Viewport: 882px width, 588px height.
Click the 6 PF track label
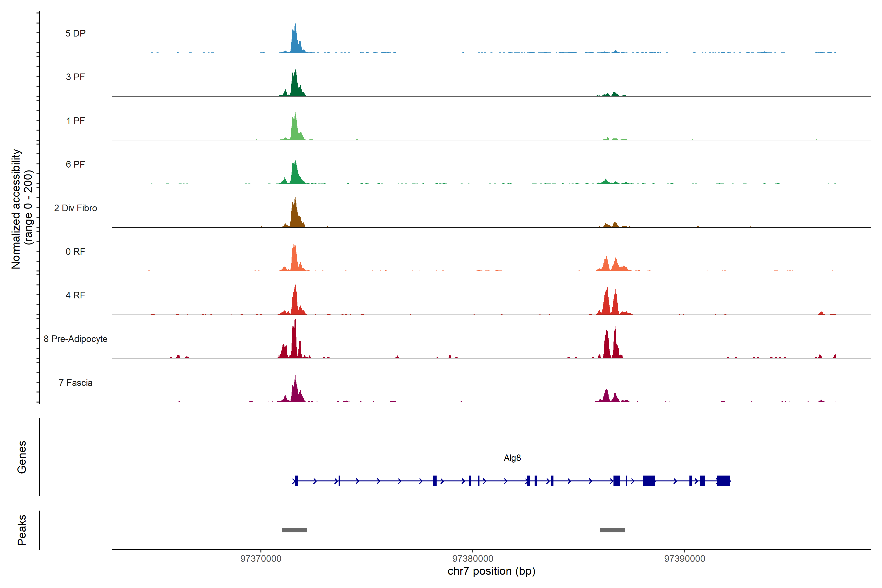pos(75,164)
